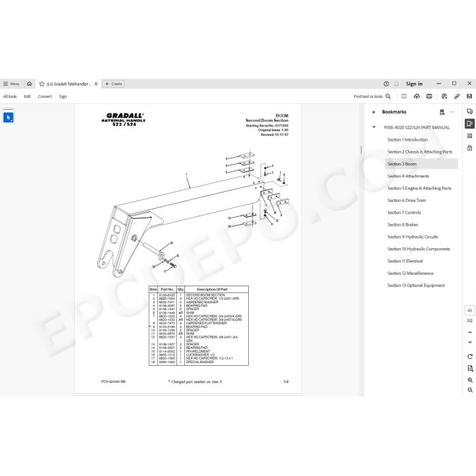Open bookmark Section 10 Hydraulic Components
476x476 pixels.
point(419,249)
